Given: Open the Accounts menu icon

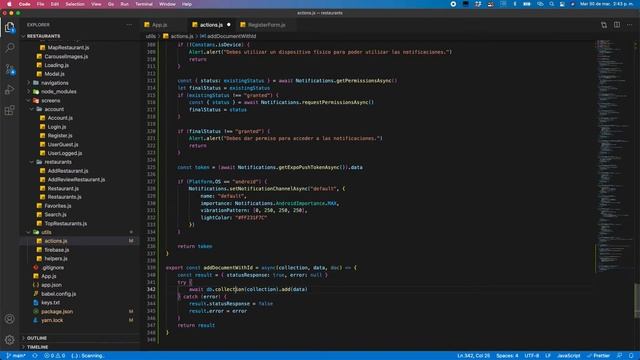Looking at the screenshot, I should tap(9, 319).
